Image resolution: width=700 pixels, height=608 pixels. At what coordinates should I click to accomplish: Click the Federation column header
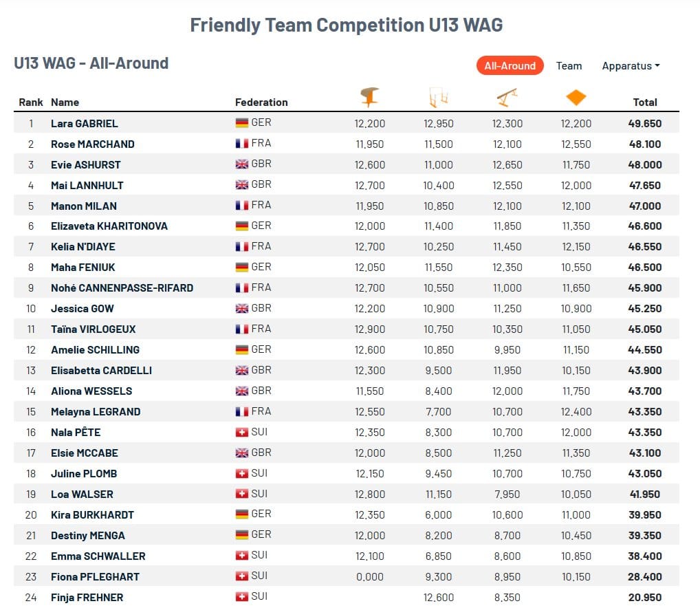click(x=261, y=102)
